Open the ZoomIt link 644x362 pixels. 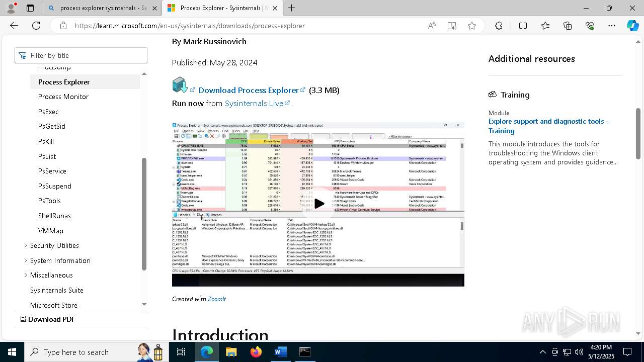tap(217, 299)
